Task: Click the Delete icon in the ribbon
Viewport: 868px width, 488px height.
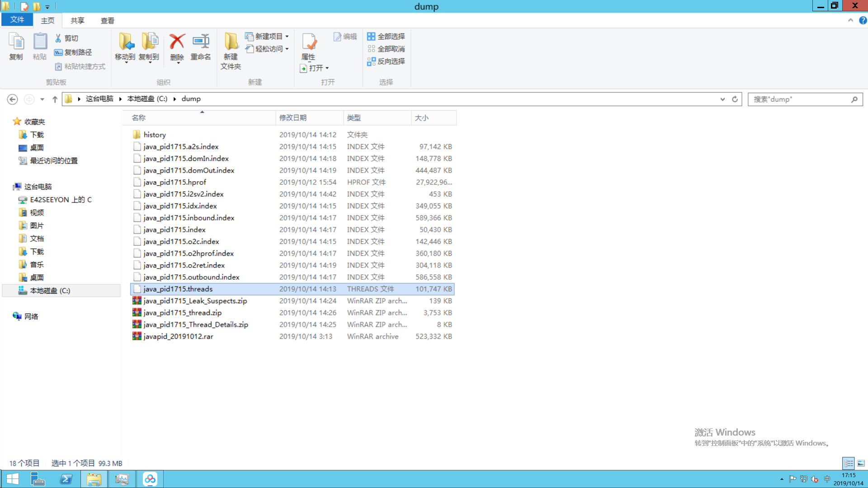Action: (x=177, y=42)
